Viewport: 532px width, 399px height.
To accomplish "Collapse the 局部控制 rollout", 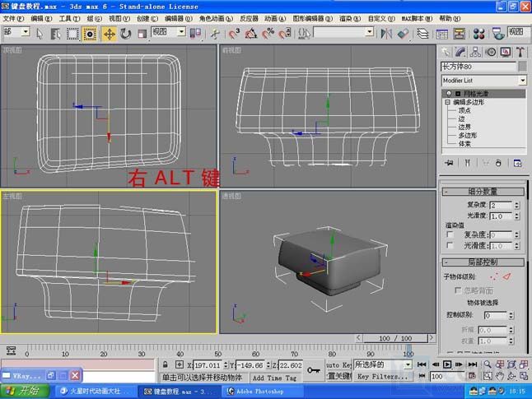I will (x=483, y=262).
